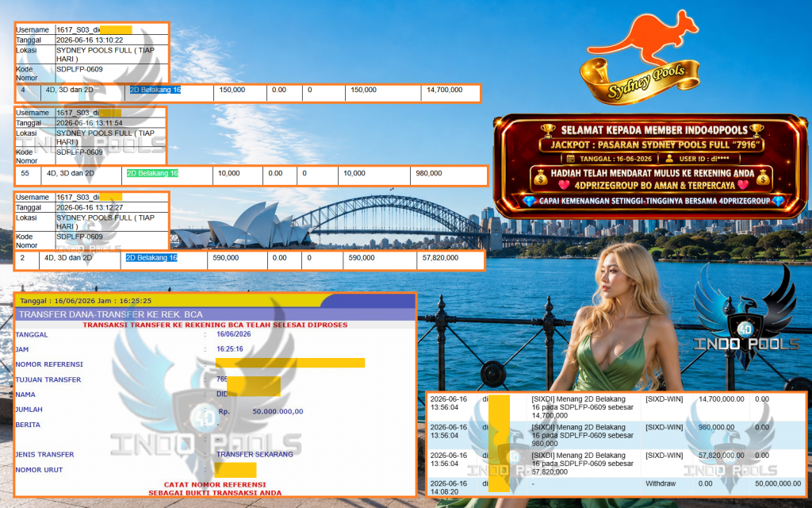This screenshot has height=508, width=812.
Task: Click the banner text USER ID : di****
Action: click(x=705, y=159)
